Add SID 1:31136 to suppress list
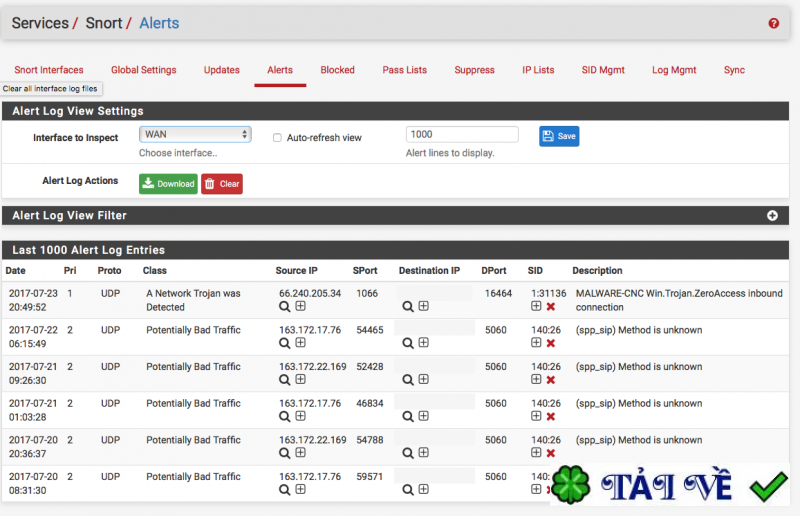Image resolution: width=800 pixels, height=516 pixels. point(536,306)
